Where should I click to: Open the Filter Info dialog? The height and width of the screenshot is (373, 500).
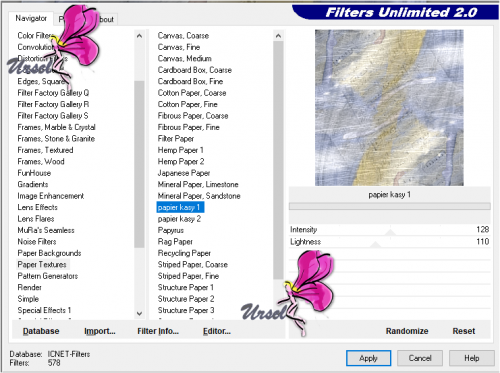pyautogui.click(x=158, y=331)
